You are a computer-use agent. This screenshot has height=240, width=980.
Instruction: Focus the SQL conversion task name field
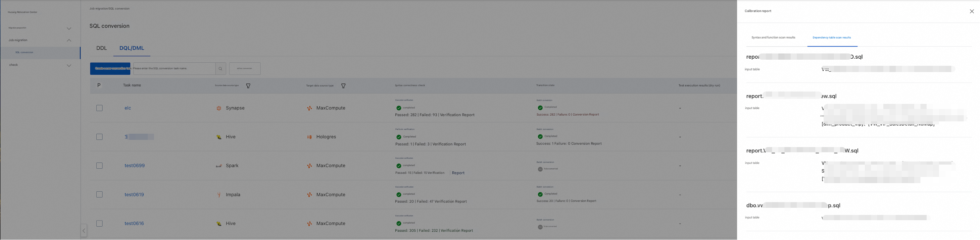(173, 69)
